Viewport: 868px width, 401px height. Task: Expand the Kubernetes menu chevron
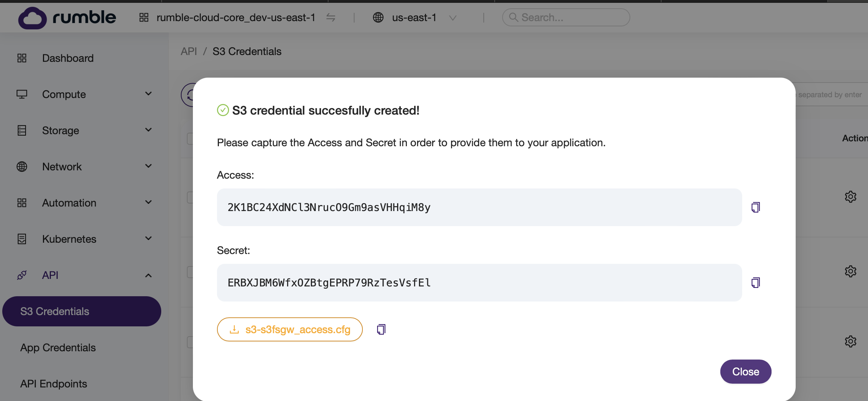[148, 239]
